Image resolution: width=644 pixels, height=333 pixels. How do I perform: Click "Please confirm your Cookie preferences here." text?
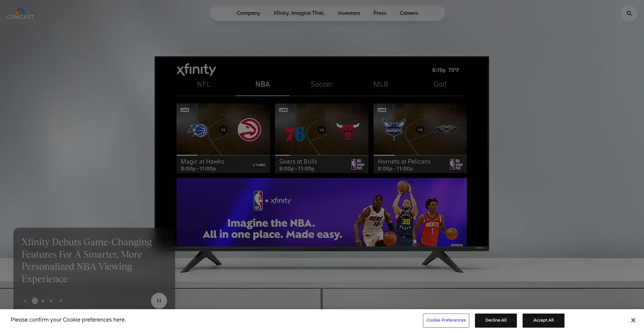68,320
